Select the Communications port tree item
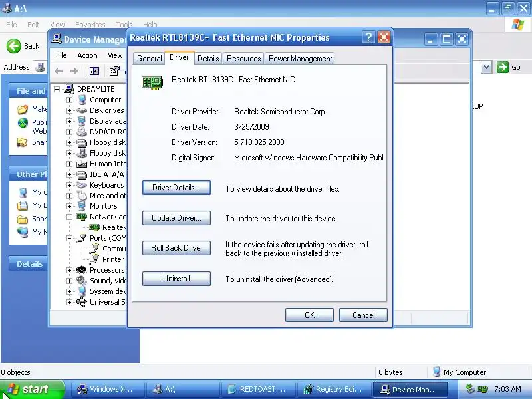Image resolution: width=532 pixels, height=399 pixels. click(114, 249)
